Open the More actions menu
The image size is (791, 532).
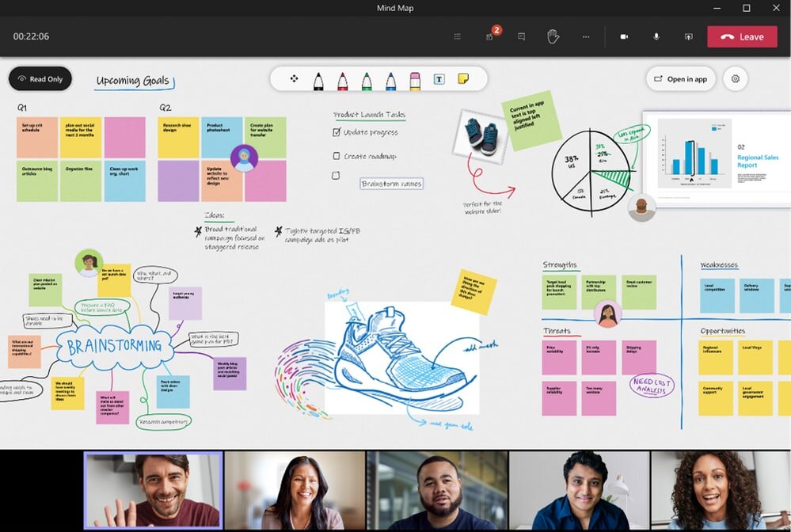586,36
